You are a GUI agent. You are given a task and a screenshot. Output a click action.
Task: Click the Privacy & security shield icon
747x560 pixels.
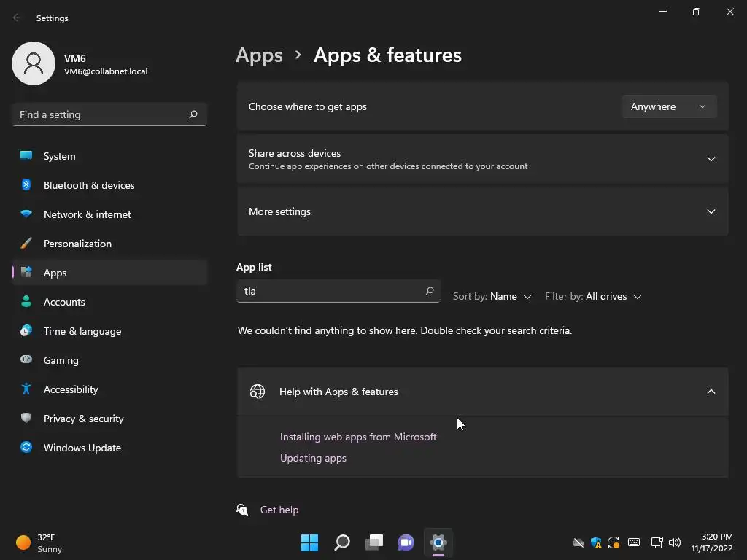(26, 419)
